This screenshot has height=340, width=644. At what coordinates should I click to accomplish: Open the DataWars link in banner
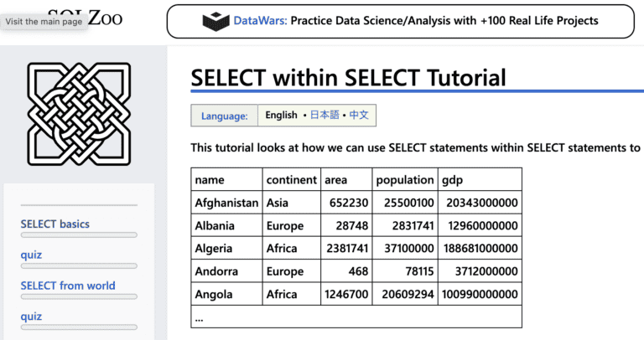pyautogui.click(x=261, y=20)
